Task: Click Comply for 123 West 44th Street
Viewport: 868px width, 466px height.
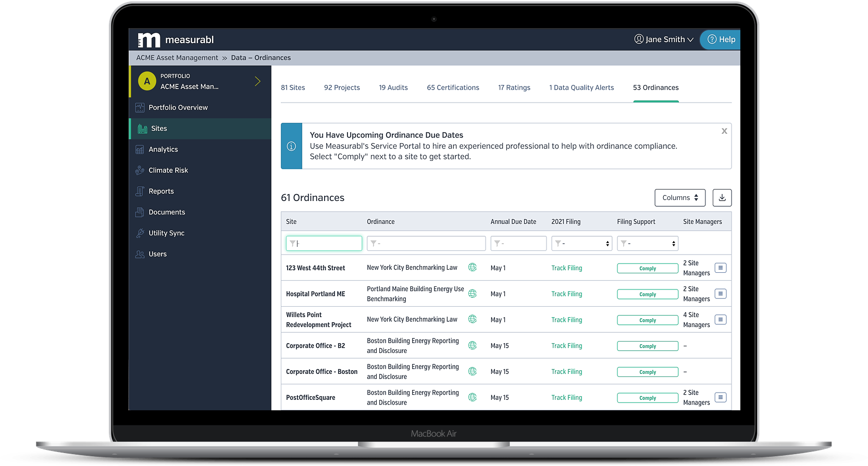Action: click(648, 269)
